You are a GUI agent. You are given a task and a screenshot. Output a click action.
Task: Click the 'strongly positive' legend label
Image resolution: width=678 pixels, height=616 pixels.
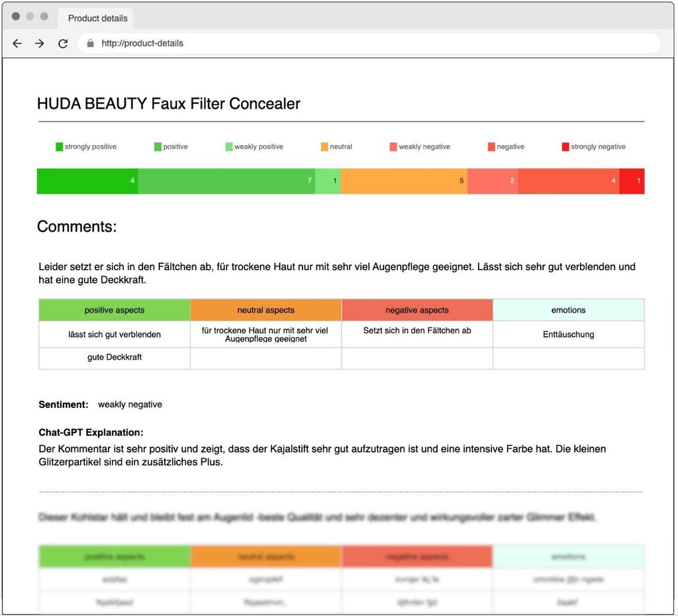click(91, 146)
